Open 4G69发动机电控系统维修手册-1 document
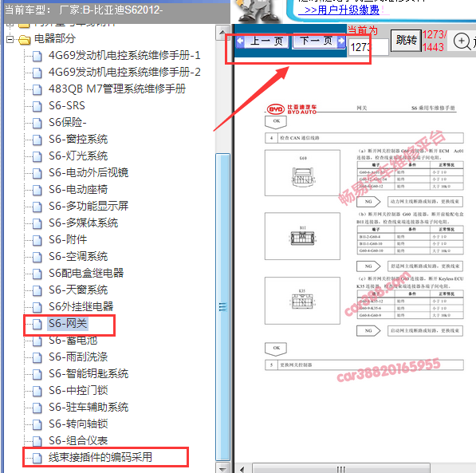This screenshot has width=476, height=473. point(124,56)
